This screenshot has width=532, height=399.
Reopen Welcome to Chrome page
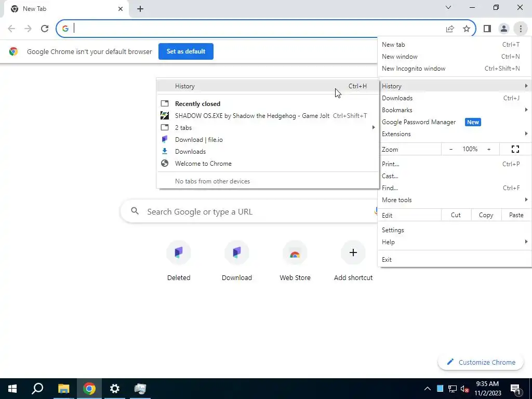point(268,163)
